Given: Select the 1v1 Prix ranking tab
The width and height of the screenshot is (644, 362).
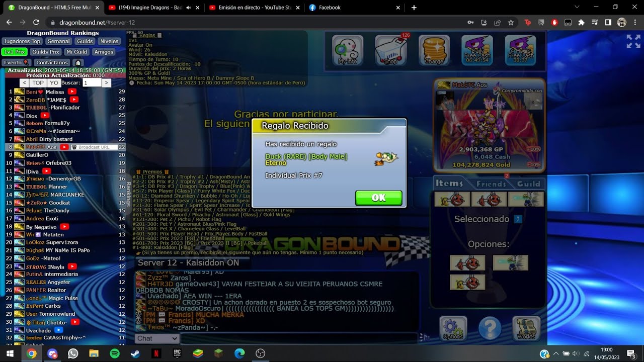Looking at the screenshot, I should pos(14,52).
